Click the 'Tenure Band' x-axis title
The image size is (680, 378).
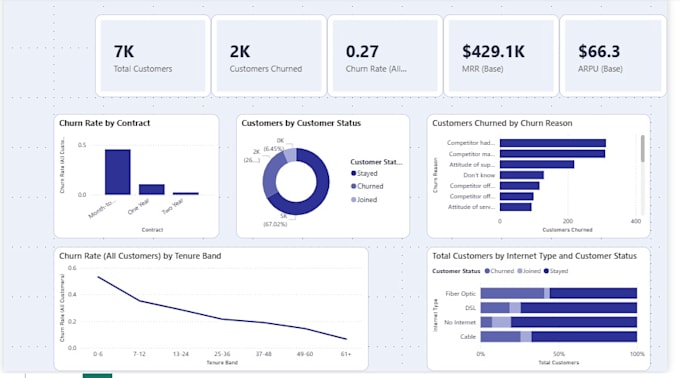pyautogui.click(x=222, y=362)
